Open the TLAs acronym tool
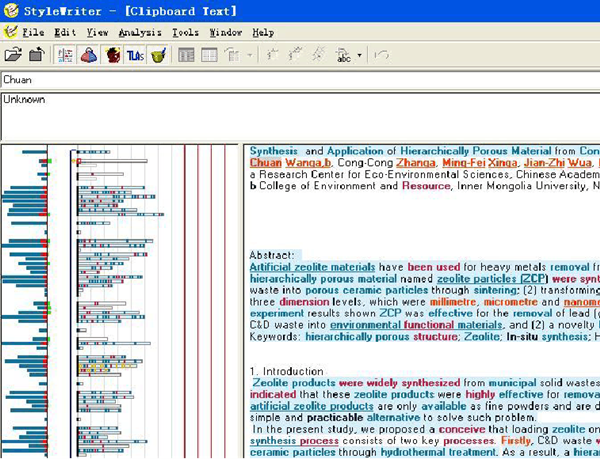The height and width of the screenshot is (462, 600). [135, 54]
